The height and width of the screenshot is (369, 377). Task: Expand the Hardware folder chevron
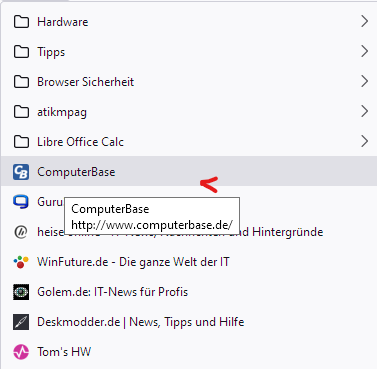pos(364,21)
